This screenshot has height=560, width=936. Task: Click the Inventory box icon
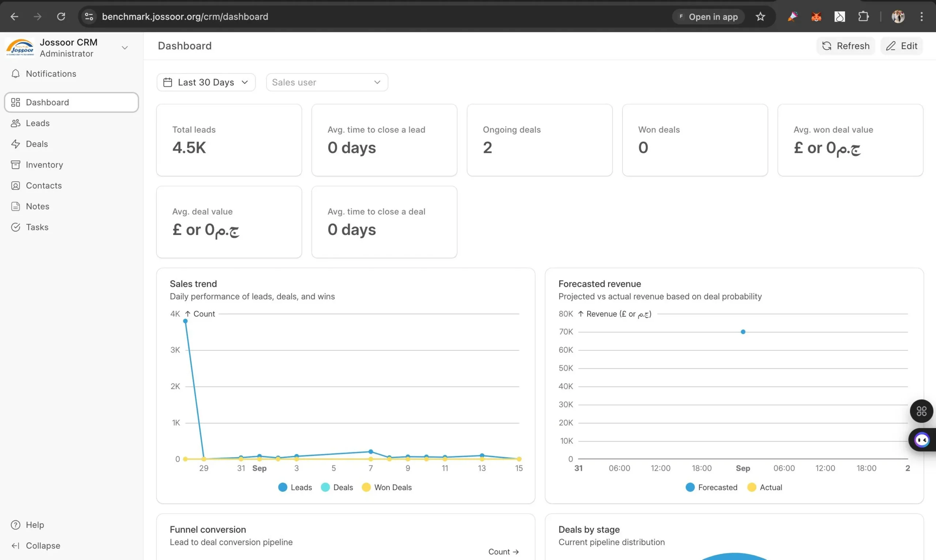tap(15, 164)
